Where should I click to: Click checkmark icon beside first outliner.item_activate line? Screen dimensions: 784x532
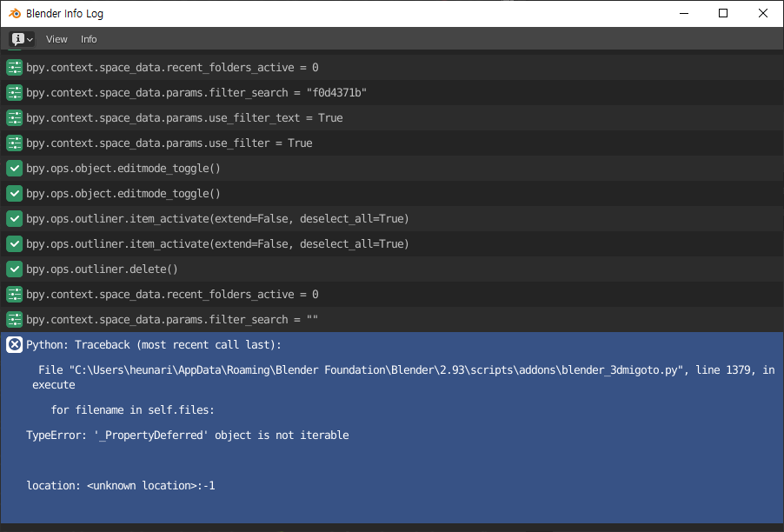click(x=15, y=218)
